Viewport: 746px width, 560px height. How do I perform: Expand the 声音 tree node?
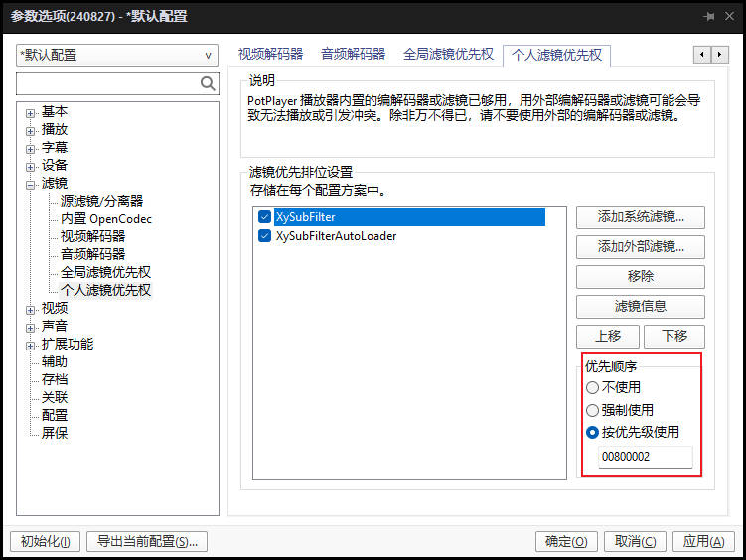[31, 328]
